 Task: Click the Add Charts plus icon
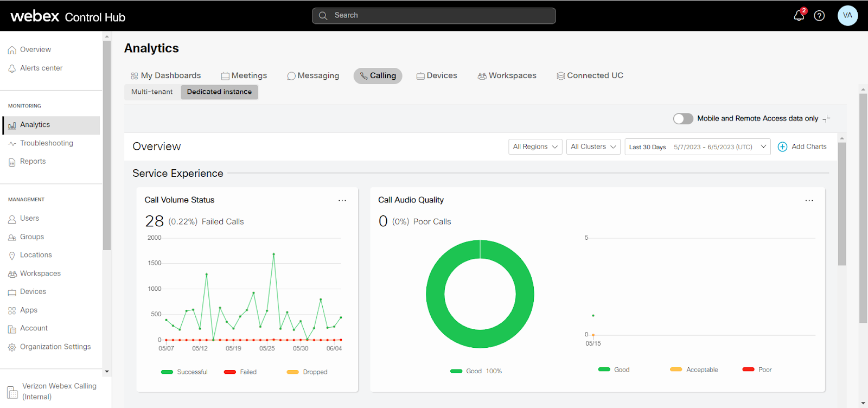(x=782, y=146)
